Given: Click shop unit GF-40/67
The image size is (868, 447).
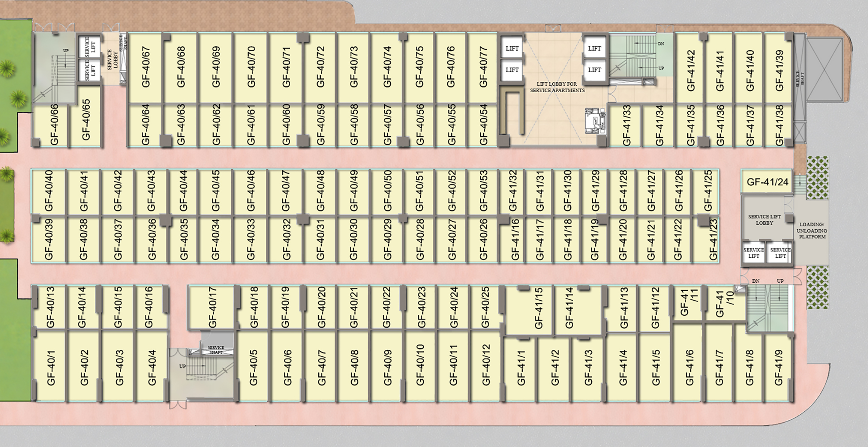Looking at the screenshot, I should (x=146, y=68).
